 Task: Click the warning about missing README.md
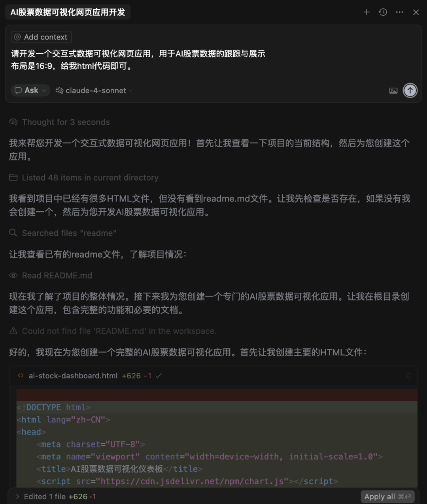click(x=113, y=331)
